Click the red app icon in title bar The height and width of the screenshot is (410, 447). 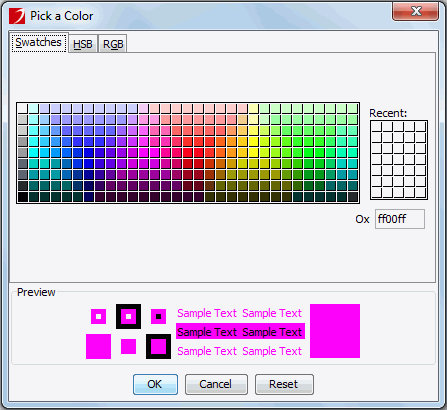click(17, 16)
